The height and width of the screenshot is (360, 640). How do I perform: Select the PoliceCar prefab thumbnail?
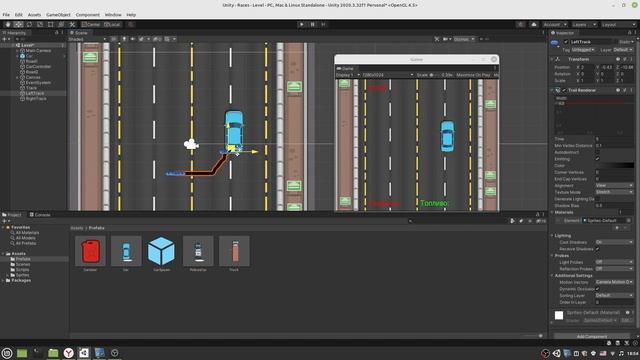(198, 251)
